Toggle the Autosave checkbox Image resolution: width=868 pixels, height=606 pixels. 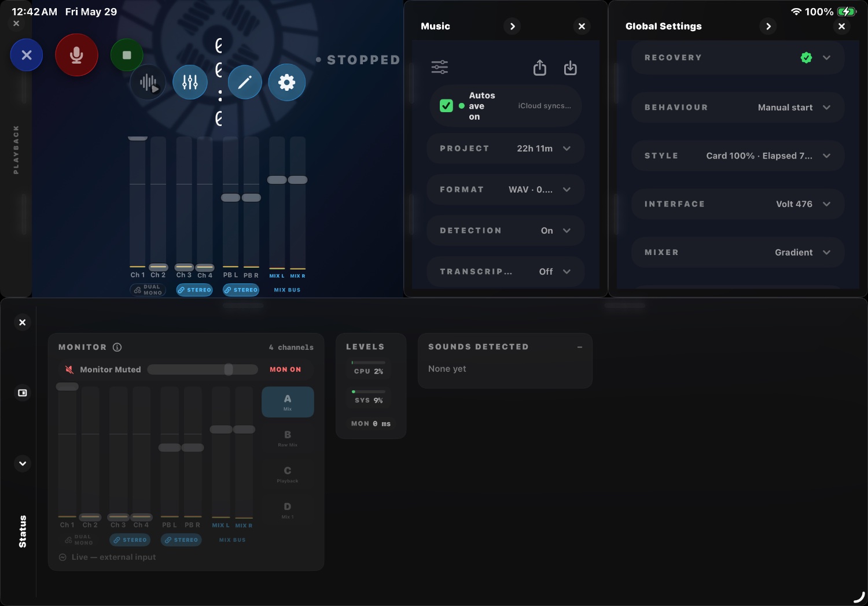(446, 106)
